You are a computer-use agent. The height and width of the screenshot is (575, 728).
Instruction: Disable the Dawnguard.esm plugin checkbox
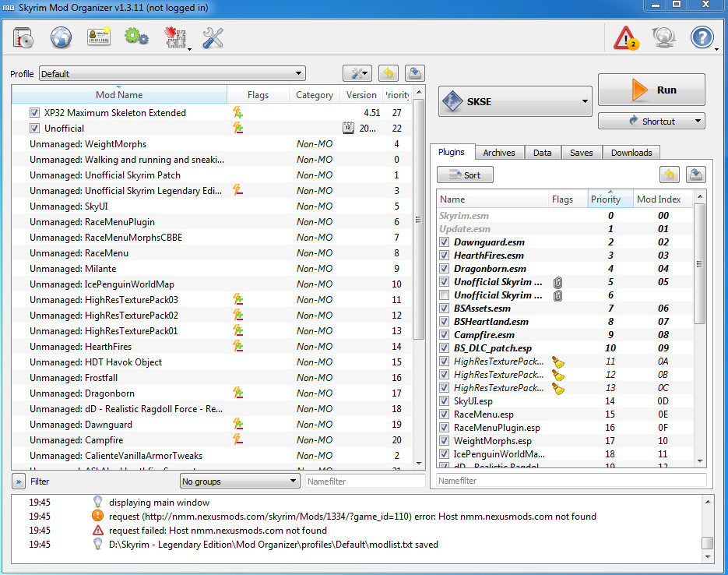pos(445,242)
